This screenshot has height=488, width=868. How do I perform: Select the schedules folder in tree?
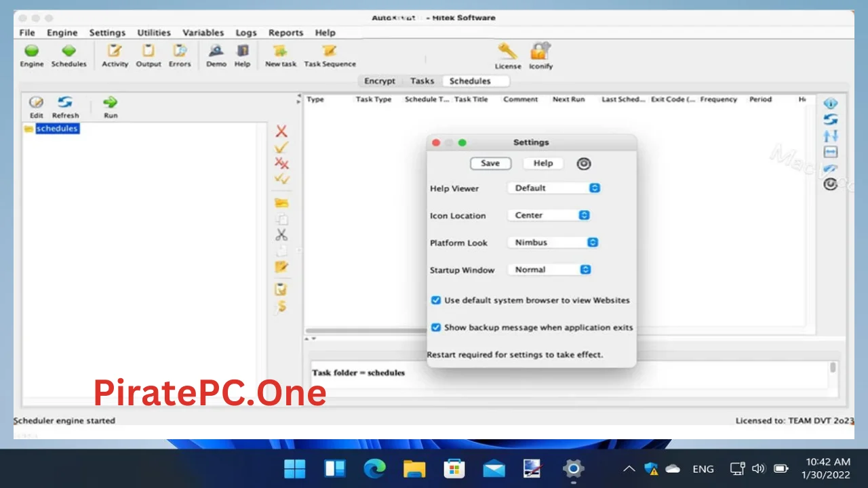tap(57, 129)
